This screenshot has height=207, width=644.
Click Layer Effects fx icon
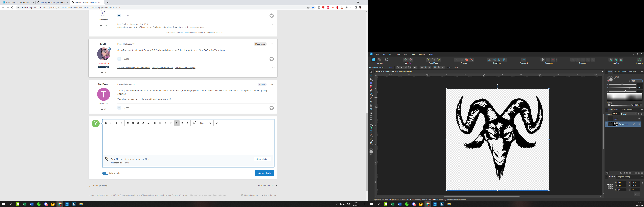[627, 173]
